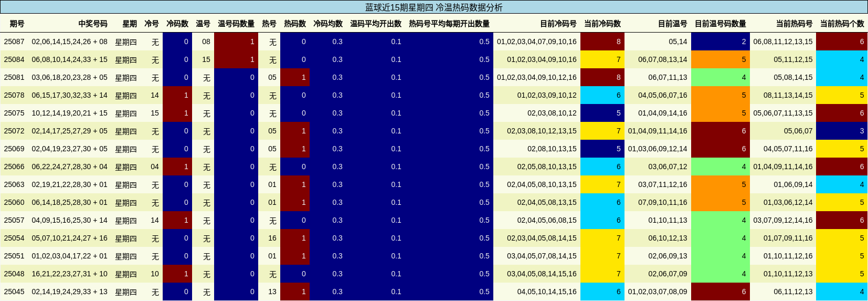This screenshot has width=868, height=301.
Task: Select period number 25075
Action: [x=14, y=113]
